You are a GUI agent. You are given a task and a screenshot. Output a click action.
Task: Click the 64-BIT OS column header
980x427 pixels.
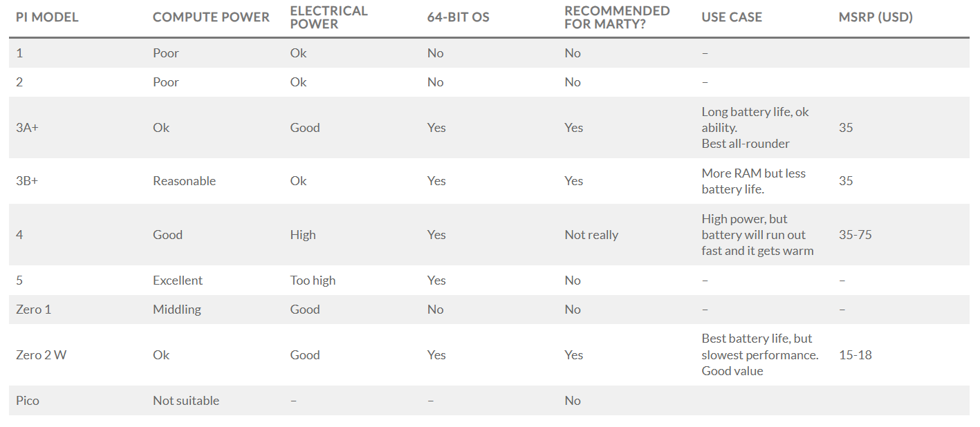tap(458, 17)
